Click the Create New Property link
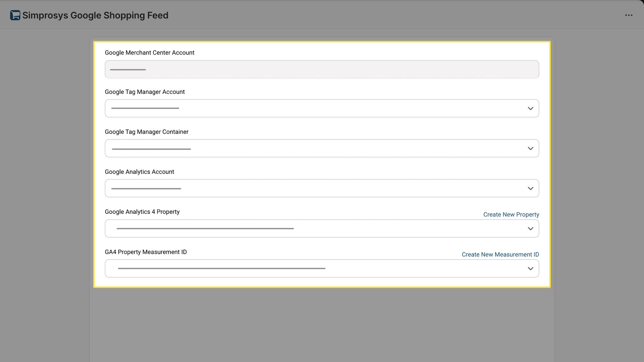The image size is (644, 362). (x=511, y=215)
